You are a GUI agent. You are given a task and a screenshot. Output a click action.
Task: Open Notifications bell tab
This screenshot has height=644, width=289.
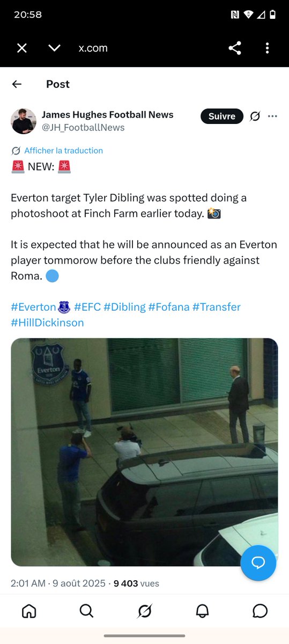coord(202,611)
